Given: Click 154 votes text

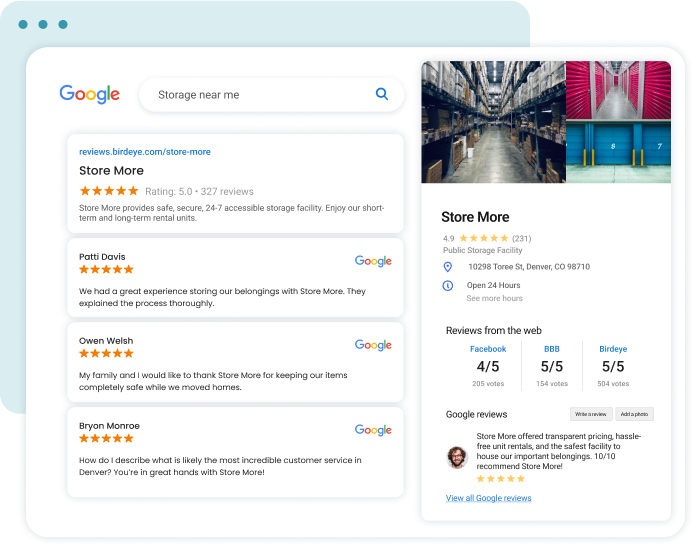Looking at the screenshot, I should point(552,384).
